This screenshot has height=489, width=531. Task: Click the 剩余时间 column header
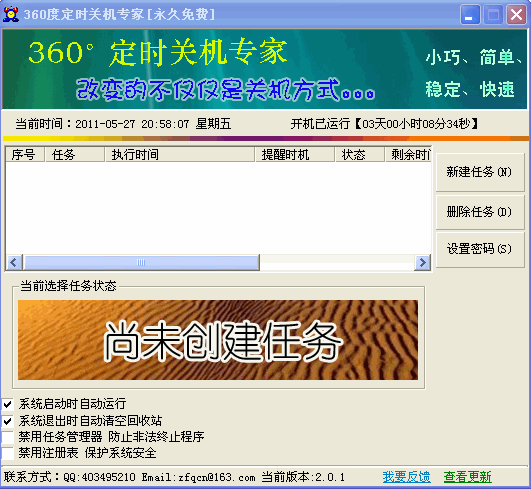[x=408, y=155]
